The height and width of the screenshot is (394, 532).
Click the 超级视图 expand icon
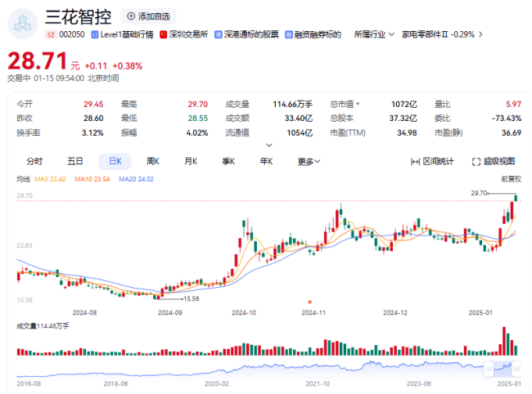pos(476,162)
